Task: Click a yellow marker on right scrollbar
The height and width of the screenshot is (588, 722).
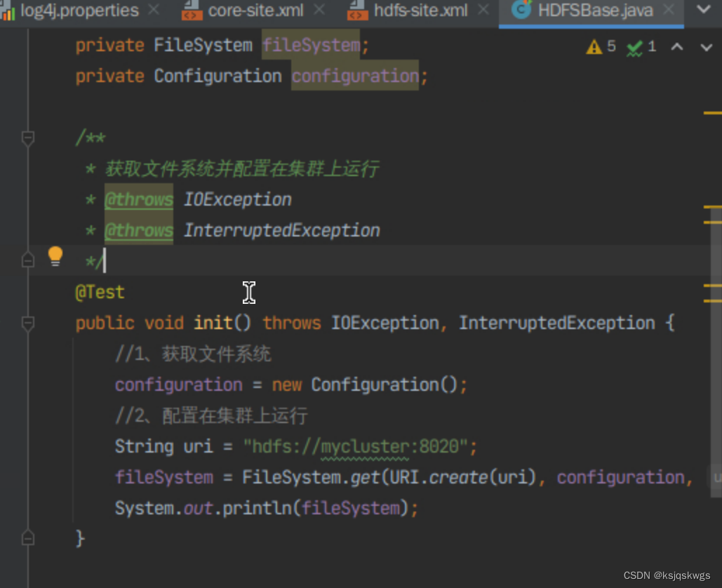Action: (714, 112)
